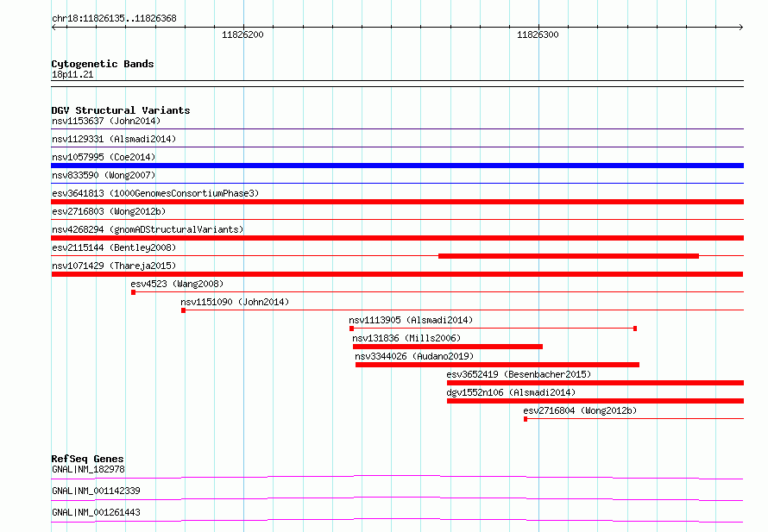Select variant nsv1129331 (Alsmadi2014) label

pyautogui.click(x=114, y=139)
